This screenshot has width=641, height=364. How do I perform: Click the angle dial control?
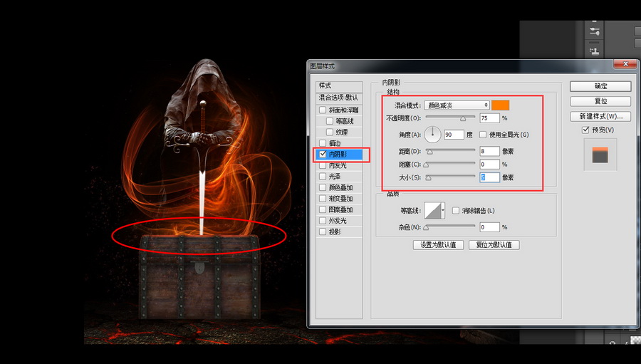tap(433, 134)
